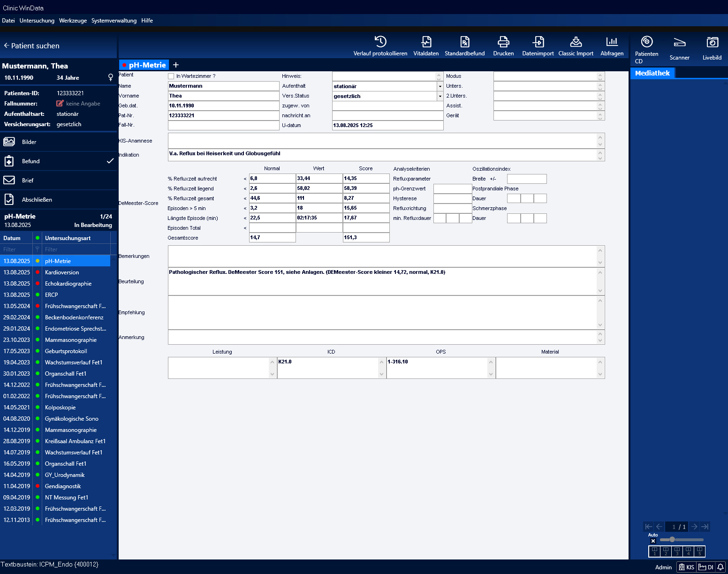Select the Kolposkopie examination row
Screen dimensions: 728x574
(55, 407)
